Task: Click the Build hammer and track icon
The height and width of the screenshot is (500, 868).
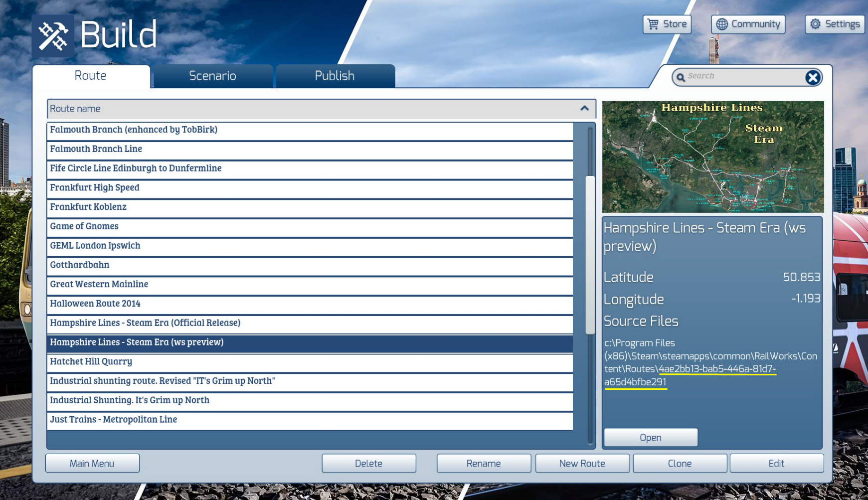Action: tap(53, 36)
